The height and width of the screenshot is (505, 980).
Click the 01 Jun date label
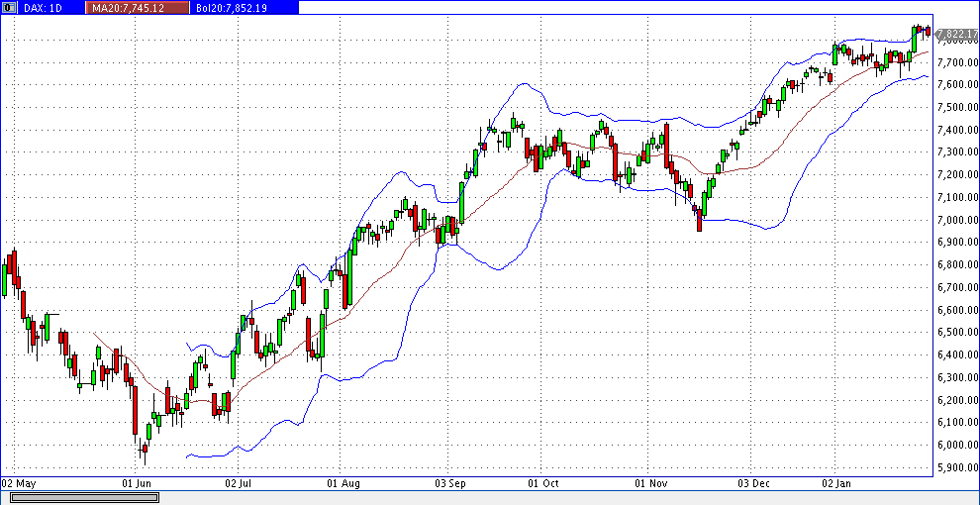click(x=137, y=484)
